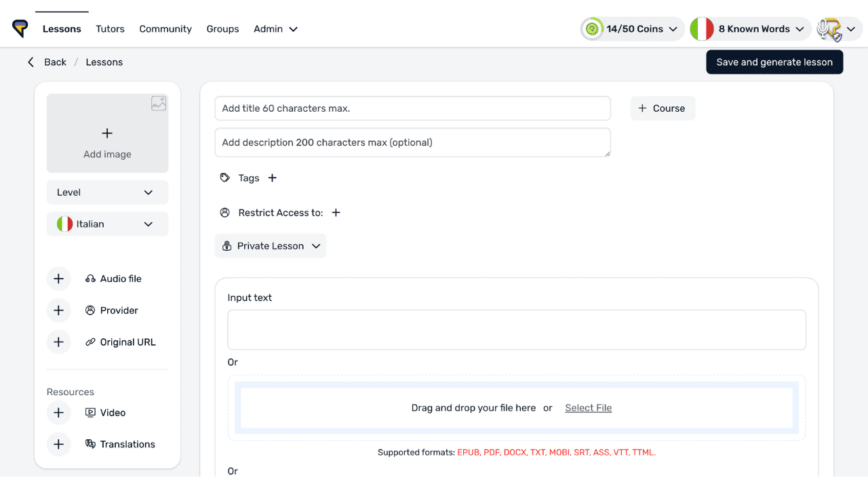The image size is (868, 488).
Task: Open the Tutors tab
Action: coord(110,29)
